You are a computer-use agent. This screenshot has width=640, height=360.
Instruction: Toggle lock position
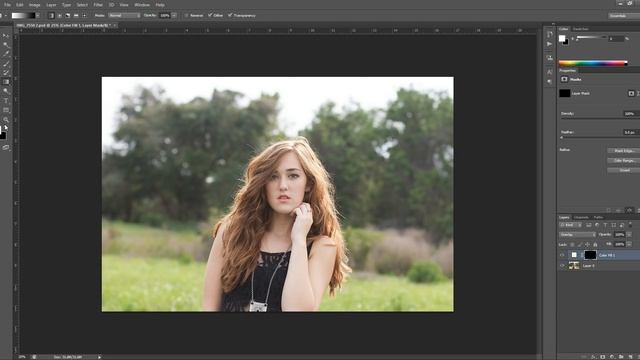(x=587, y=244)
